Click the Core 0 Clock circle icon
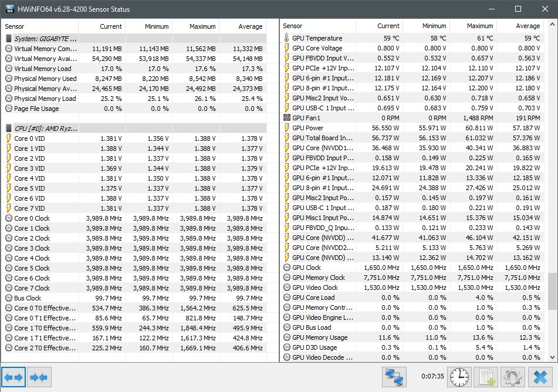The height and width of the screenshot is (392, 558). [x=9, y=218]
